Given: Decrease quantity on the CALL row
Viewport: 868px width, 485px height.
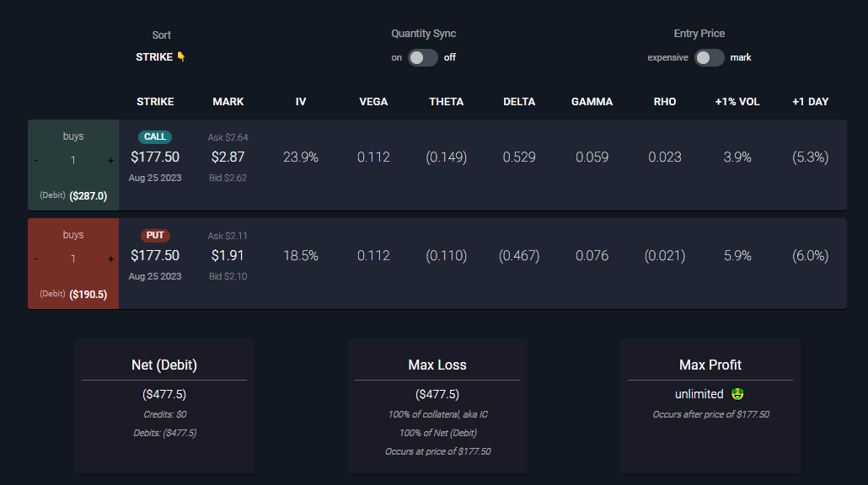Looking at the screenshot, I should click(36, 160).
